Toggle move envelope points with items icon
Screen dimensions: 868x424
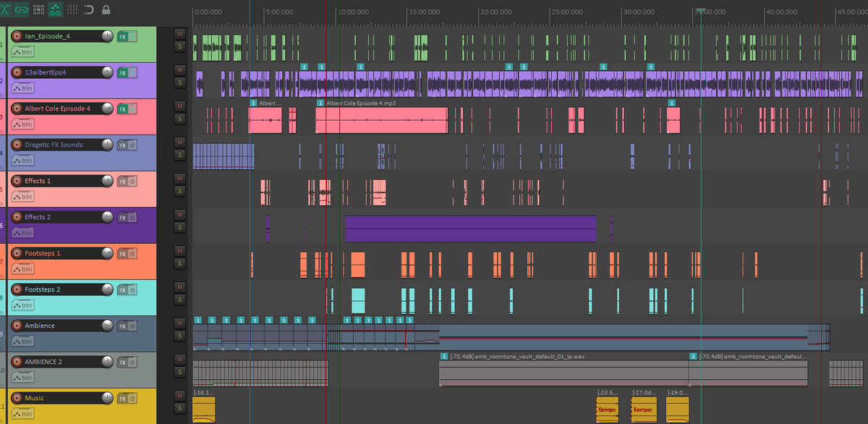point(55,9)
